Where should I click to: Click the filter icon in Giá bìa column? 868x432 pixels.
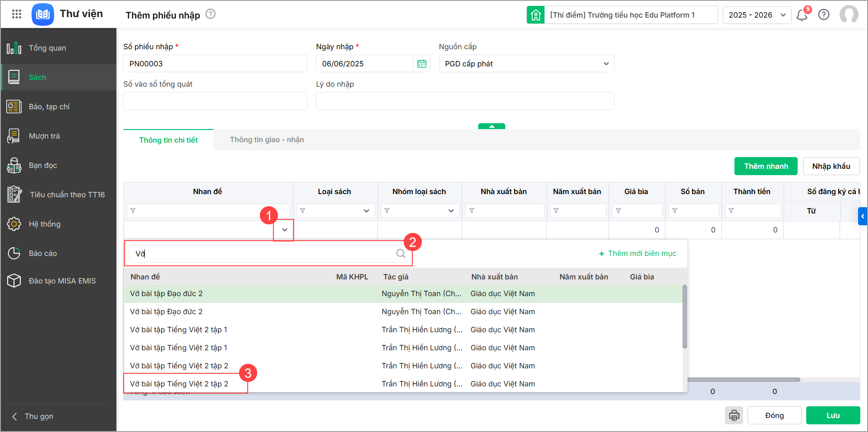click(x=619, y=211)
